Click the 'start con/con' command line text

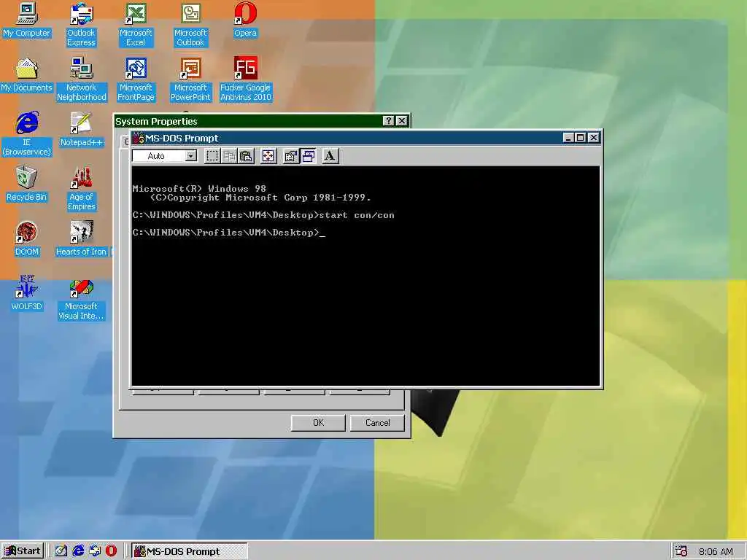coord(357,215)
